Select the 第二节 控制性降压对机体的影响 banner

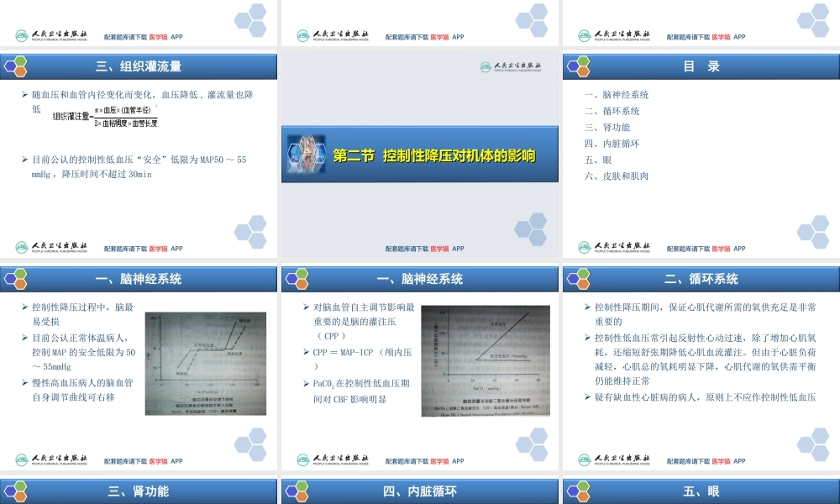[x=420, y=154]
